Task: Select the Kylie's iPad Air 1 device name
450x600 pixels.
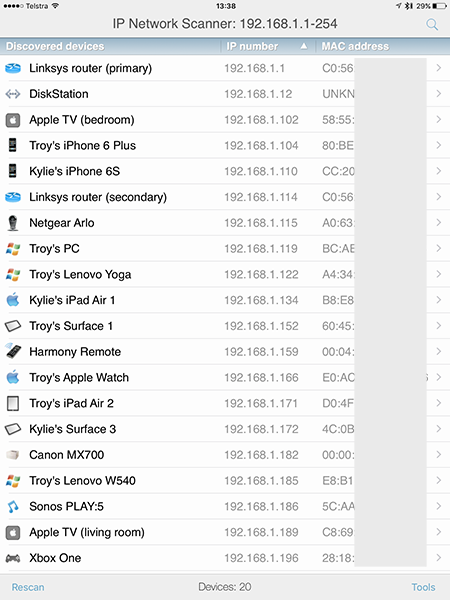Action: point(72,300)
